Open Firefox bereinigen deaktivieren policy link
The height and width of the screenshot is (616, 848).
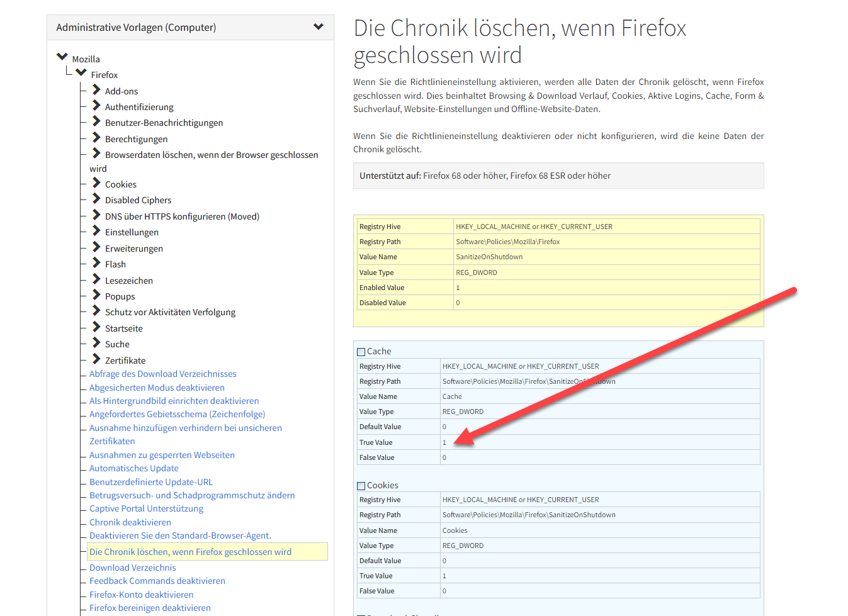pyautogui.click(x=150, y=608)
